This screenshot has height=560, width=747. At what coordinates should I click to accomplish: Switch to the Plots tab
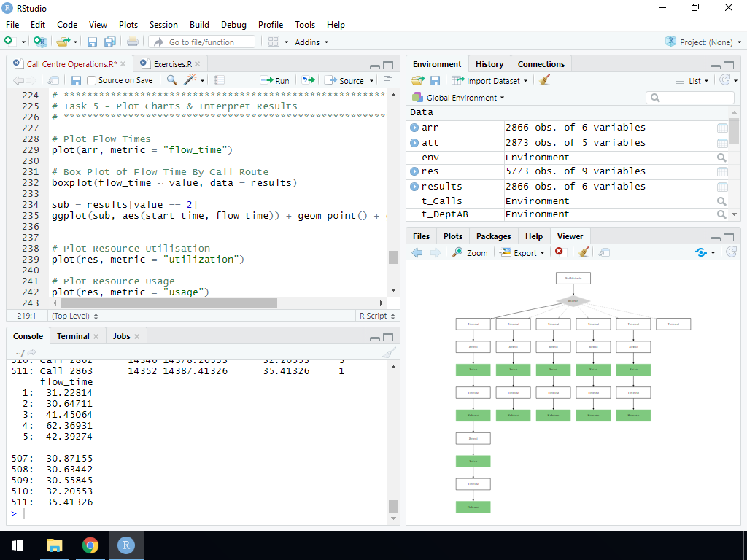[x=452, y=236]
